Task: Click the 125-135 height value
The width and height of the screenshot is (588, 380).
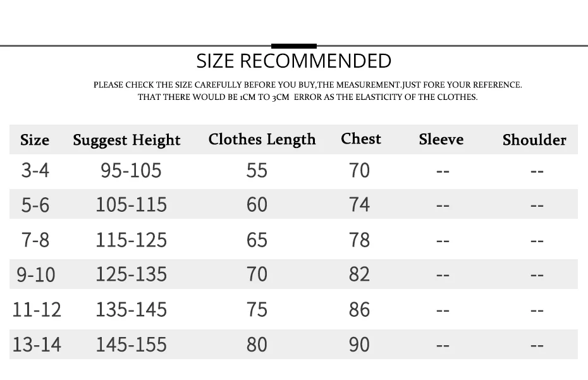Action: tap(132, 274)
